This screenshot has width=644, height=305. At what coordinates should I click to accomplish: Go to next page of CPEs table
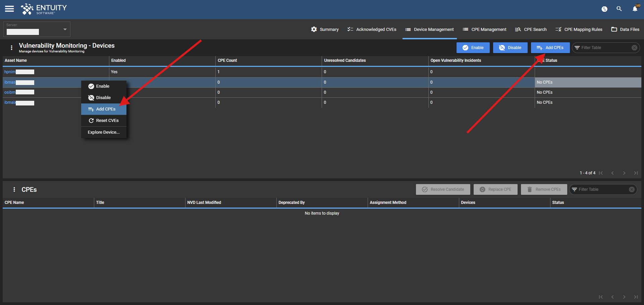click(624, 297)
